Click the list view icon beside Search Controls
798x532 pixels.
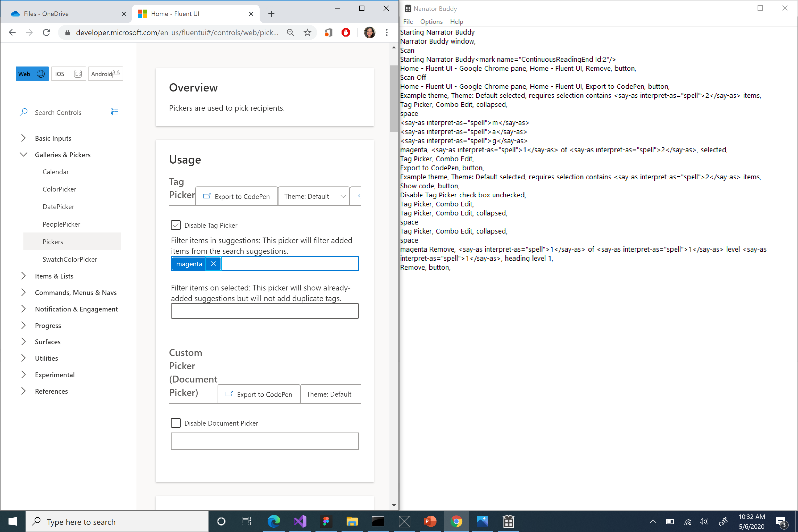pyautogui.click(x=114, y=112)
